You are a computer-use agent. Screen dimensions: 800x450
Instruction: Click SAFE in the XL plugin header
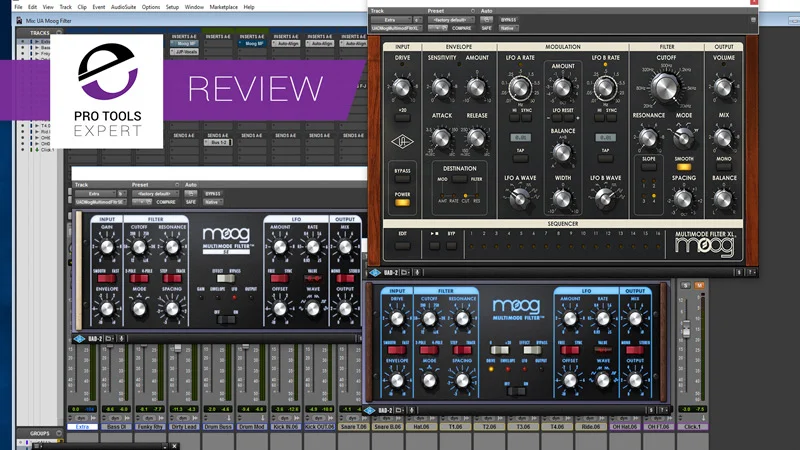[x=486, y=28]
